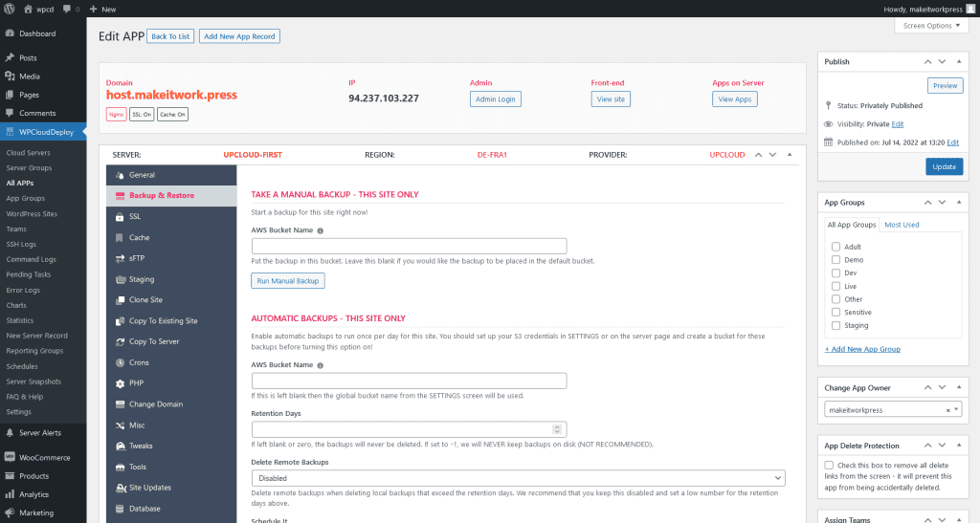The width and height of the screenshot is (980, 523).
Task: Open the Backup & Restore tab
Action: 171,195
